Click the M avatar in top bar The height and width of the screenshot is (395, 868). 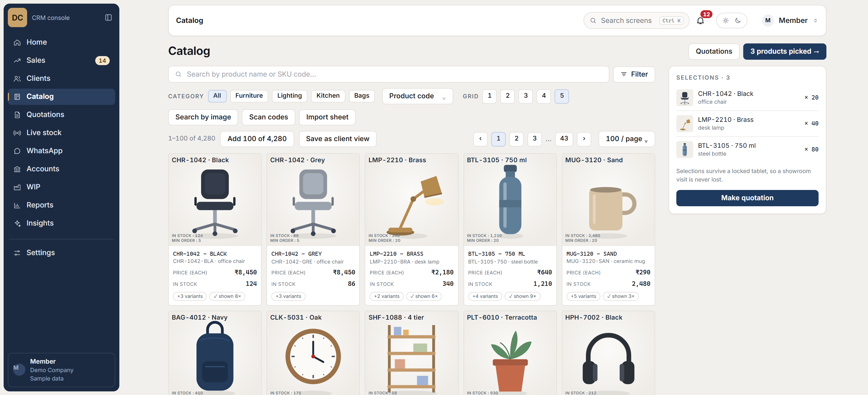[x=768, y=21]
